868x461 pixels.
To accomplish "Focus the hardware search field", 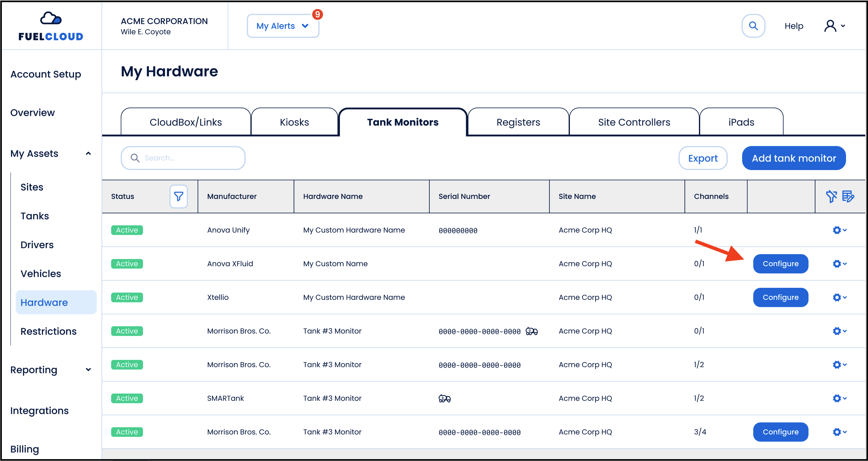I will [183, 158].
